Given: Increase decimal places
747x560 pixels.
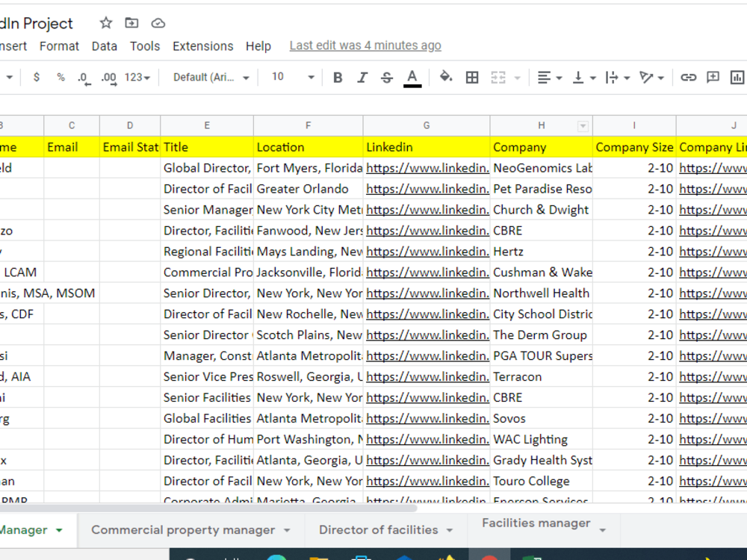Looking at the screenshot, I should point(108,78).
